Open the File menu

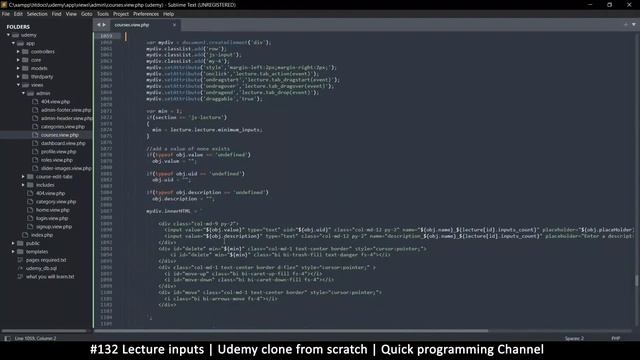6,14
